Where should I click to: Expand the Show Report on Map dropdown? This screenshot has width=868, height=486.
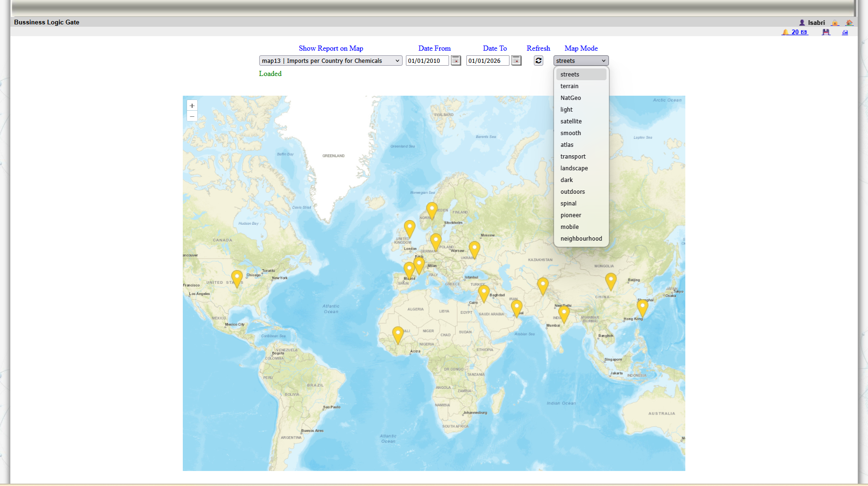(330, 61)
